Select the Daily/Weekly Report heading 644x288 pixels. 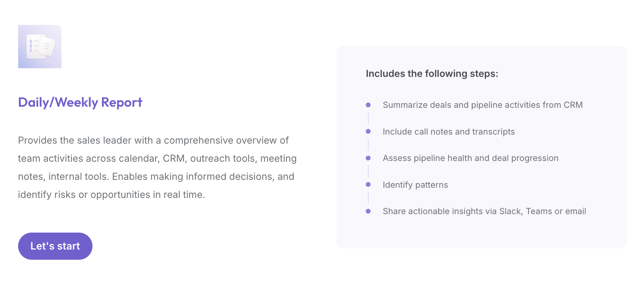coord(80,103)
